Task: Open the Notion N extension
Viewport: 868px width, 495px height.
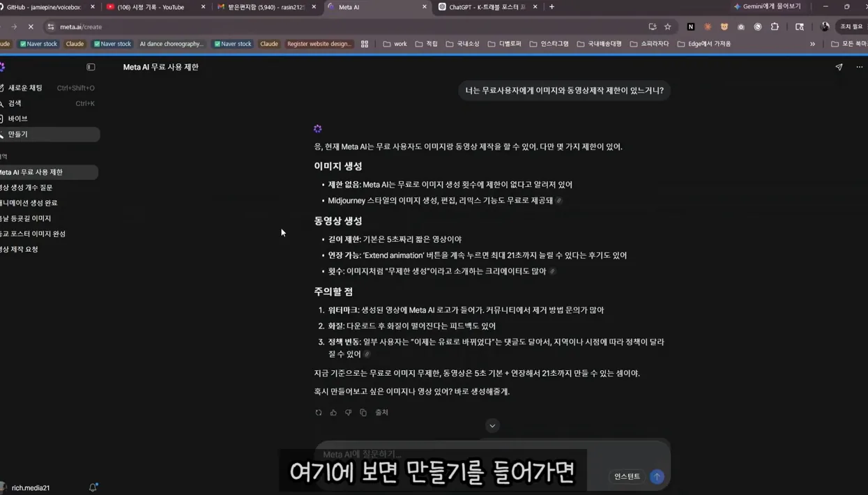Action: tap(691, 26)
